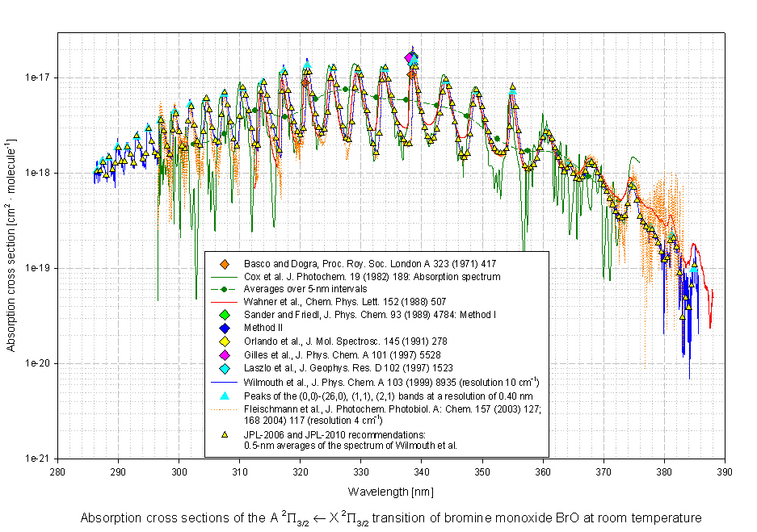Select the small yellow triangle JPL recommendations marker
Viewport: 757px width, 532px height.
[225, 434]
